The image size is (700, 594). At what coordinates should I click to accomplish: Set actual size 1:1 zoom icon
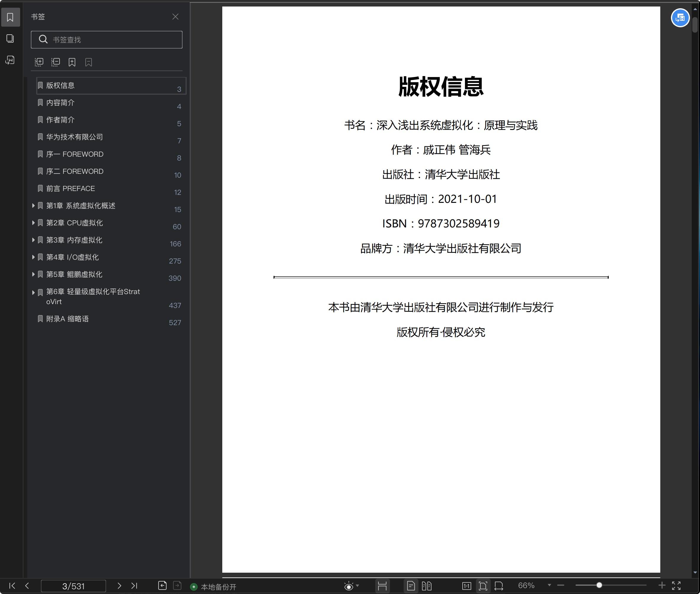point(467,586)
